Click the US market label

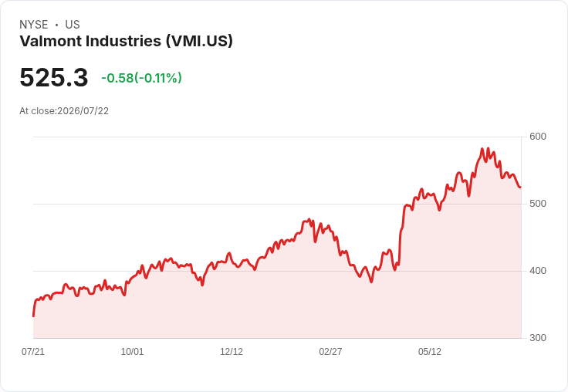point(73,25)
